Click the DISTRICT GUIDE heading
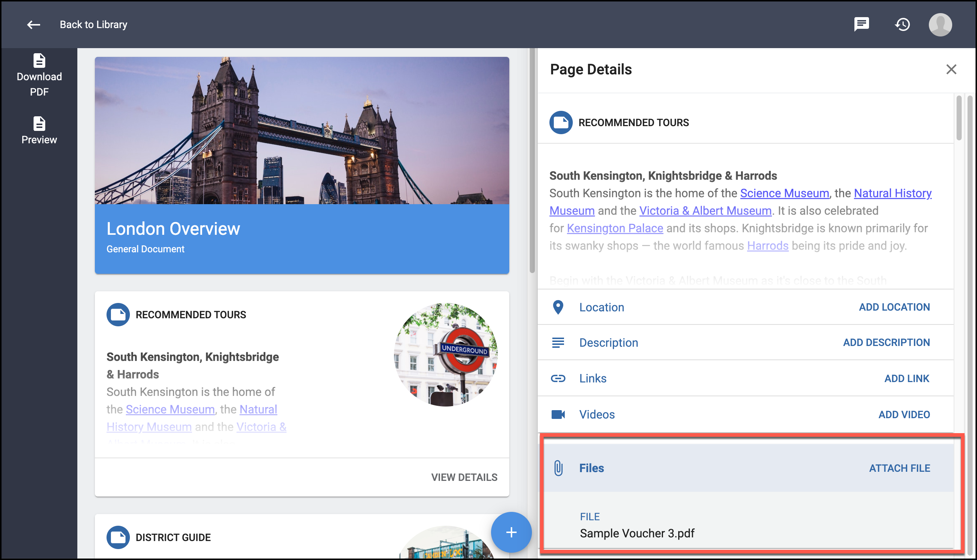 (x=173, y=537)
